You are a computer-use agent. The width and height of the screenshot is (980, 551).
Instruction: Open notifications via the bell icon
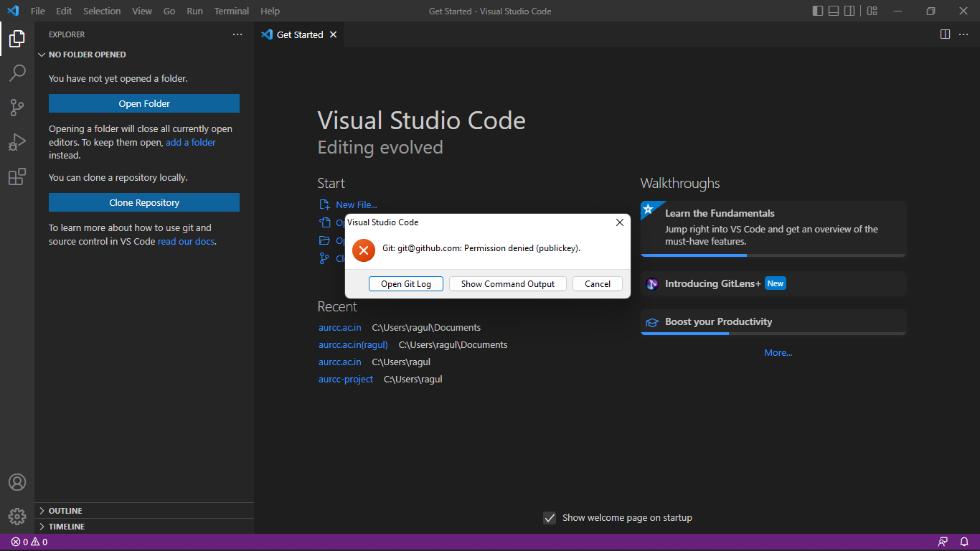click(x=963, y=542)
